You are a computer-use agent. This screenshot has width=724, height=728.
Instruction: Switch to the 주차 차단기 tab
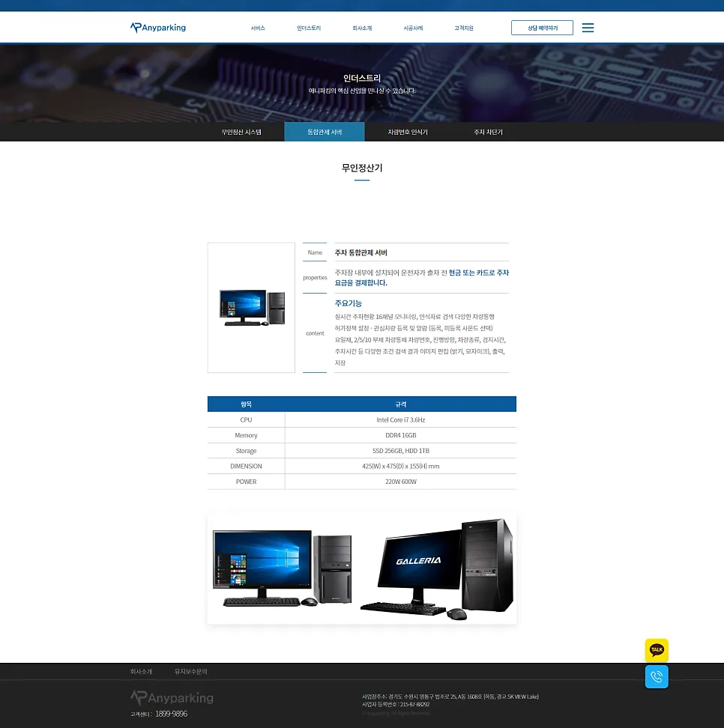[489, 132]
